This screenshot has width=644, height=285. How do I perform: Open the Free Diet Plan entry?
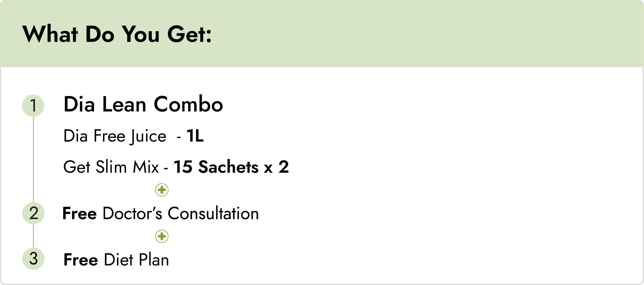pos(116,260)
